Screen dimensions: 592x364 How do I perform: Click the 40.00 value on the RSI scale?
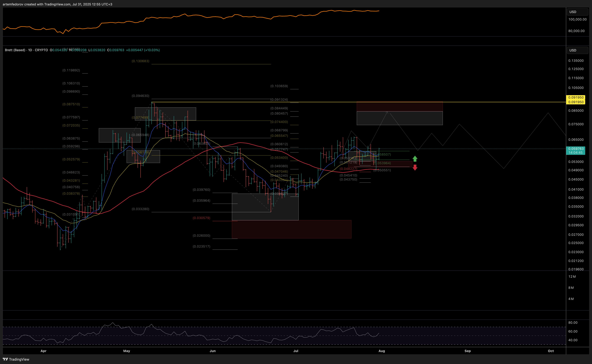coord(573,340)
